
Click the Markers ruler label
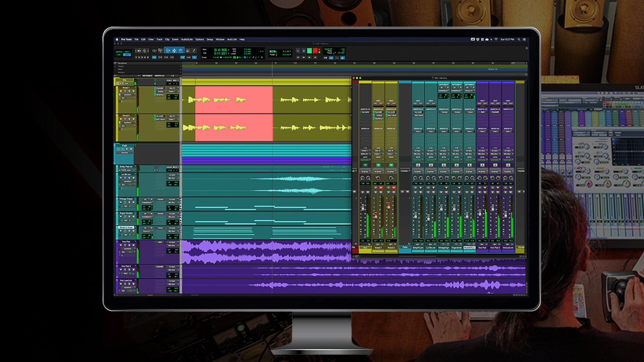pyautogui.click(x=121, y=72)
